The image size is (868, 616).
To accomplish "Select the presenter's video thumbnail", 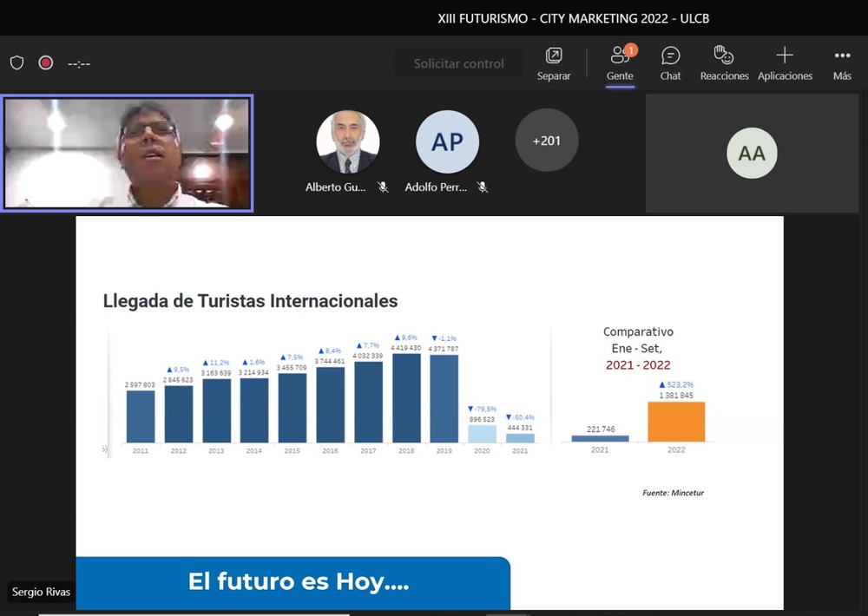I will click(128, 153).
